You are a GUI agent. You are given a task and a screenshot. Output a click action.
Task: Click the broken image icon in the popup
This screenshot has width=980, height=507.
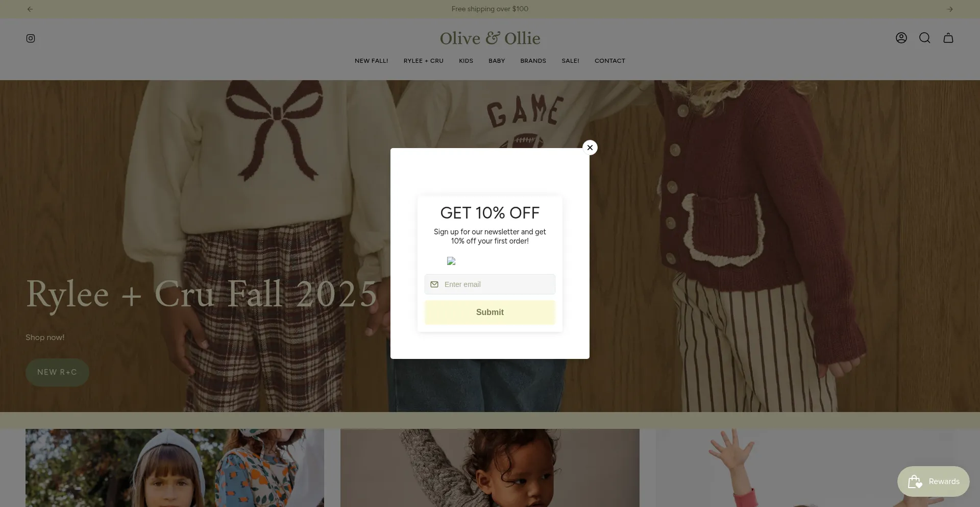451,261
